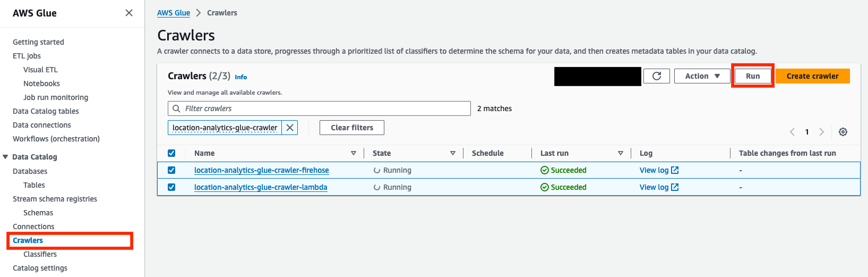Click the Create crawler button
The height and width of the screenshot is (277, 868).
click(813, 76)
